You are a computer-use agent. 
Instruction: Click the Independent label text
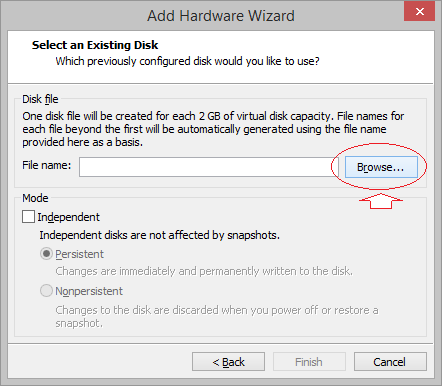coord(68,217)
